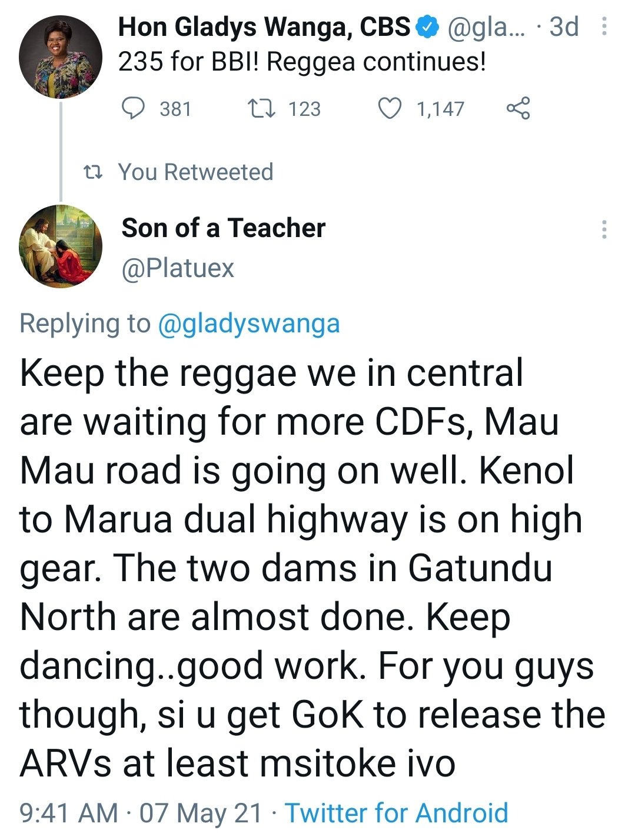The image size is (635, 840).
Task: Share the BBI tweet
Action: 518,108
